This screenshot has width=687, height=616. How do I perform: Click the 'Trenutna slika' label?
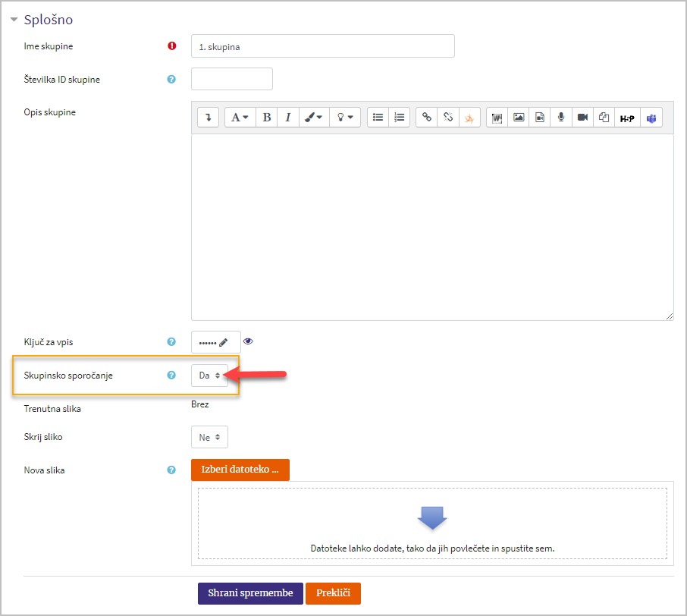(x=52, y=409)
